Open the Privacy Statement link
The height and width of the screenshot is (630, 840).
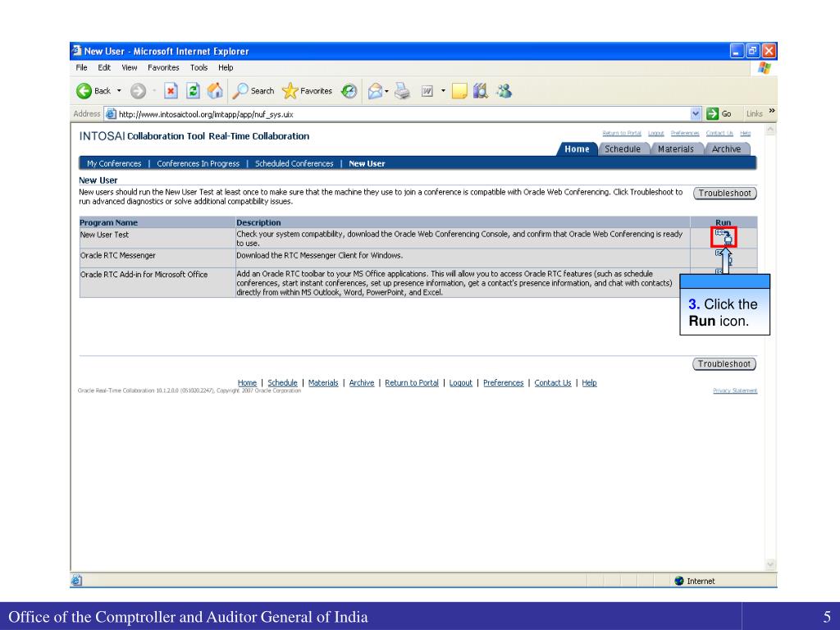point(735,390)
